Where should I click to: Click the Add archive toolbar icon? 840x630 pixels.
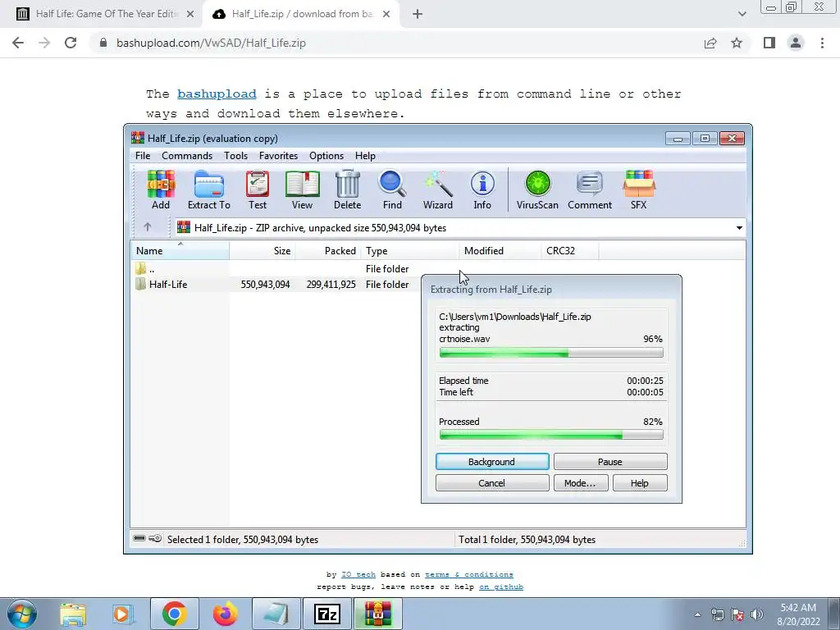tap(161, 190)
